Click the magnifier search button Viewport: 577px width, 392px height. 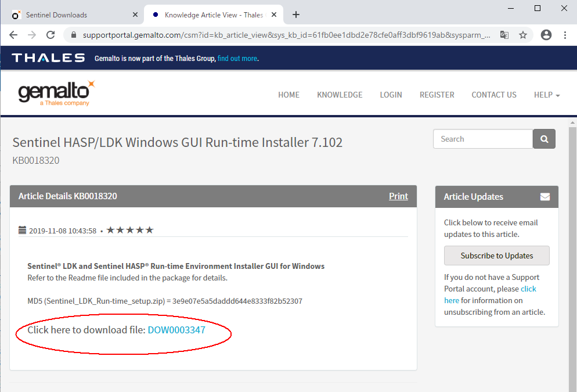(544, 139)
